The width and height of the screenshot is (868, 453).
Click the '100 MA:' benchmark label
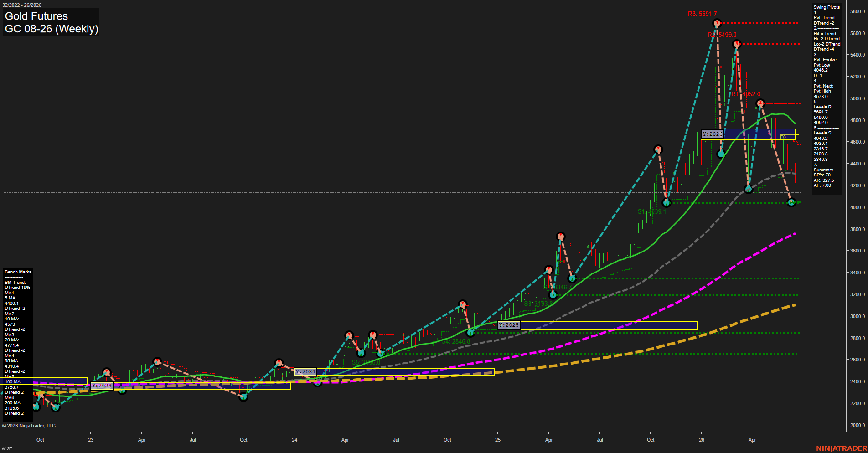[13, 382]
